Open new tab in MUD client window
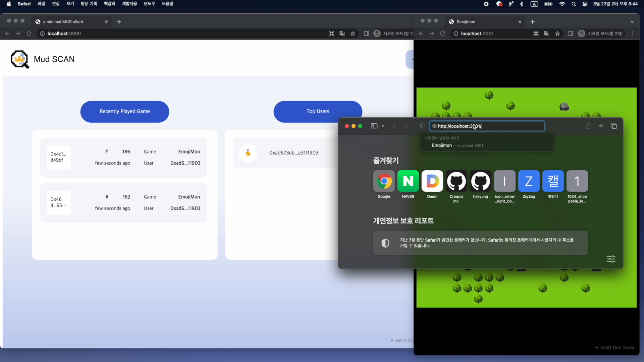The image size is (644, 362). tap(119, 22)
